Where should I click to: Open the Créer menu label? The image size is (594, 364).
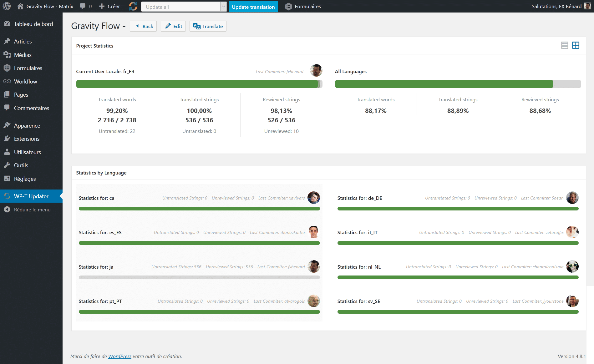coord(114,6)
